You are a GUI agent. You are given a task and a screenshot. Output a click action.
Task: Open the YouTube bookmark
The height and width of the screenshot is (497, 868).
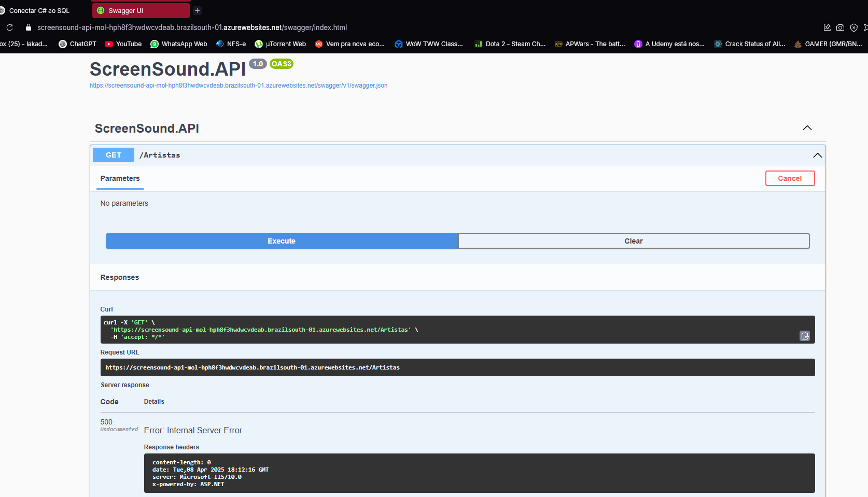(x=123, y=44)
